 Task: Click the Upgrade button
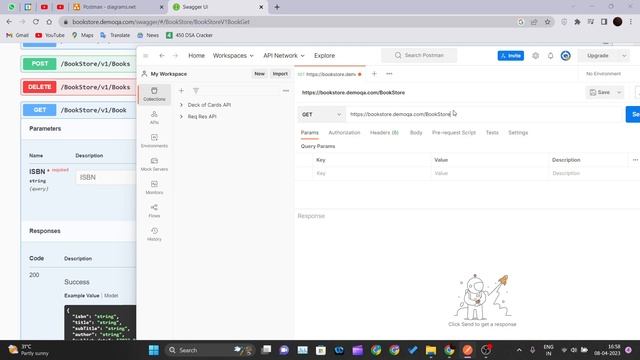pyautogui.click(x=599, y=56)
